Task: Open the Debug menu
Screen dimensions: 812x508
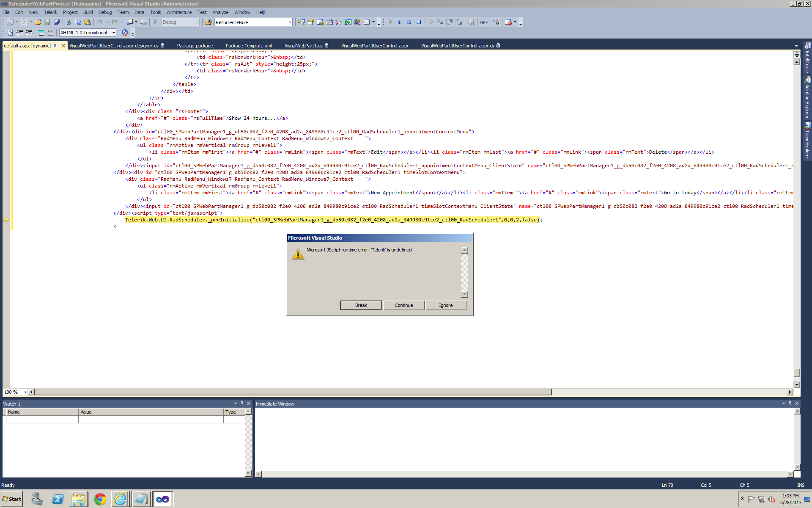Action: [105, 12]
